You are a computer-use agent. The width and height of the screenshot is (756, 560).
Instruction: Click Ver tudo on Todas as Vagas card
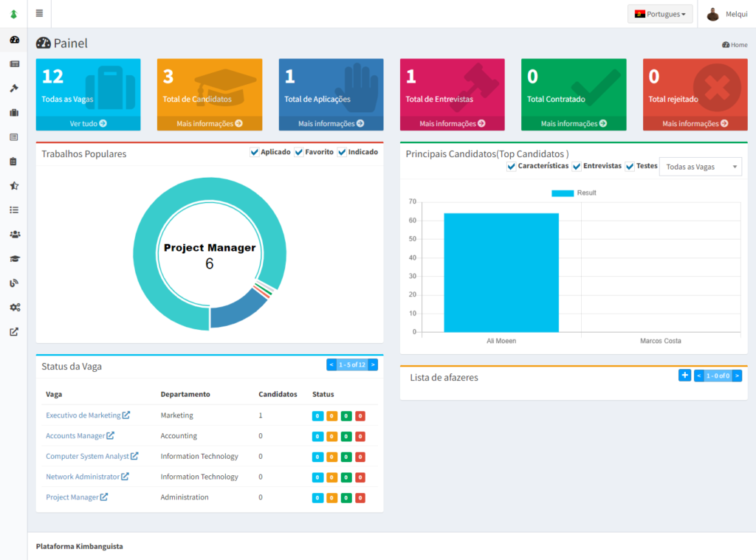click(x=88, y=123)
